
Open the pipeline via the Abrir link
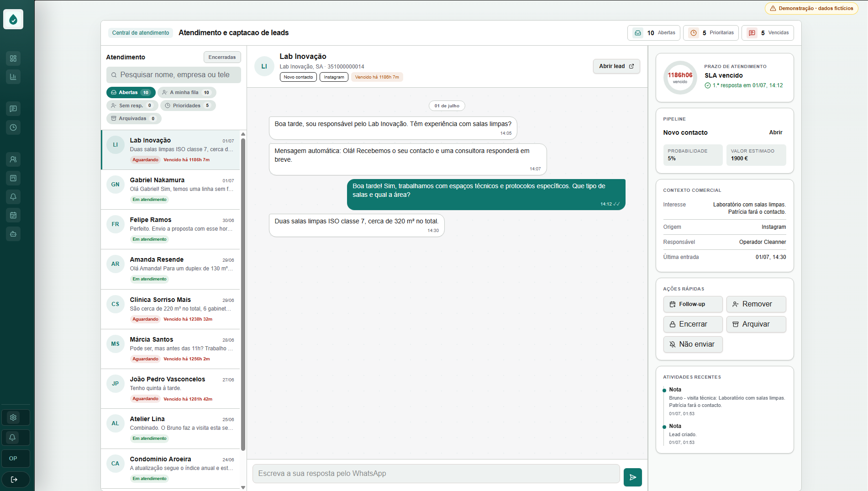tap(775, 132)
